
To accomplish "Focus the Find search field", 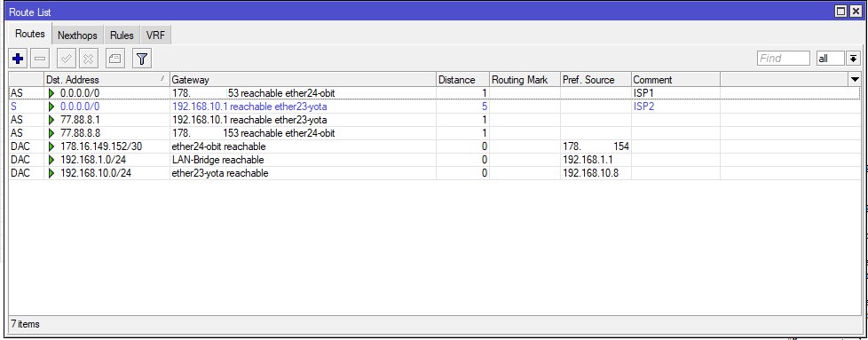I will (784, 58).
